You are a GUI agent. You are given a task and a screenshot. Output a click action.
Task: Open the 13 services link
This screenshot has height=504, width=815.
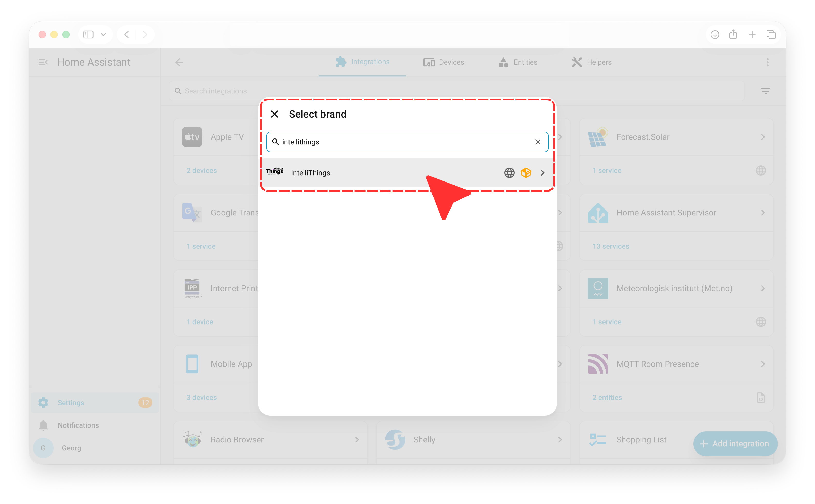tap(610, 246)
